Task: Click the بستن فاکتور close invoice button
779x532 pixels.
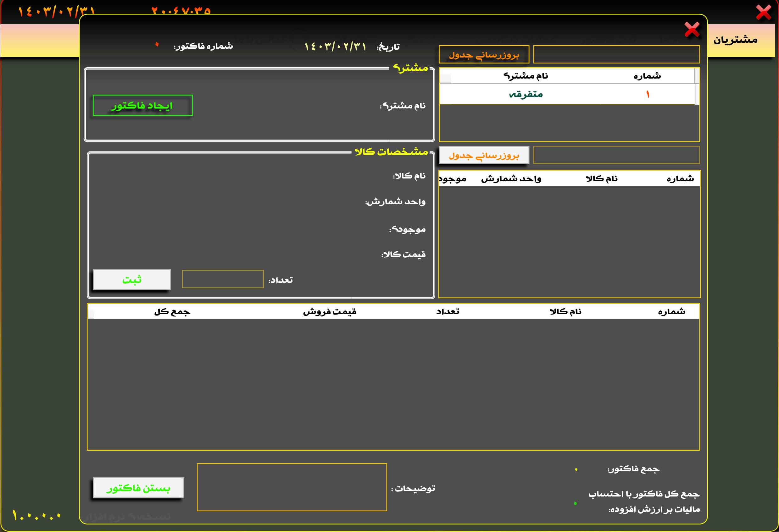Action: 138,488
